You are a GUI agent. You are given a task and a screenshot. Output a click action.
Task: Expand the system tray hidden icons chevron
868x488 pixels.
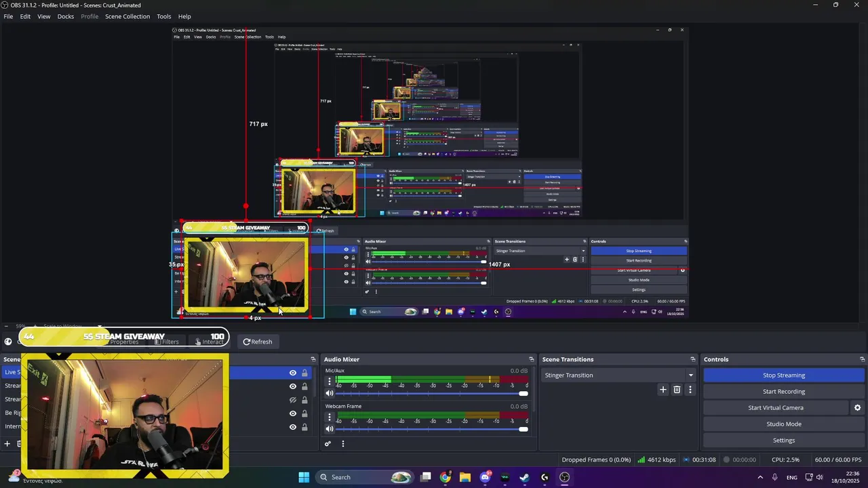click(x=760, y=477)
